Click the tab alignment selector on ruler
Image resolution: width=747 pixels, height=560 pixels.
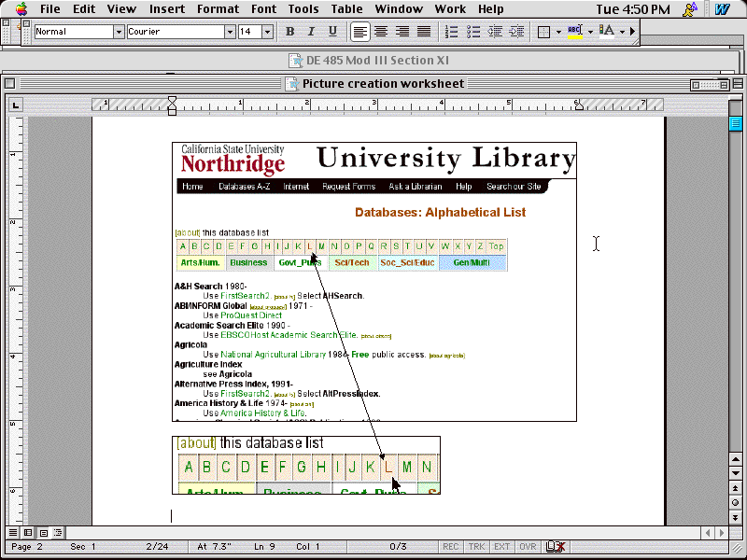[x=15, y=105]
